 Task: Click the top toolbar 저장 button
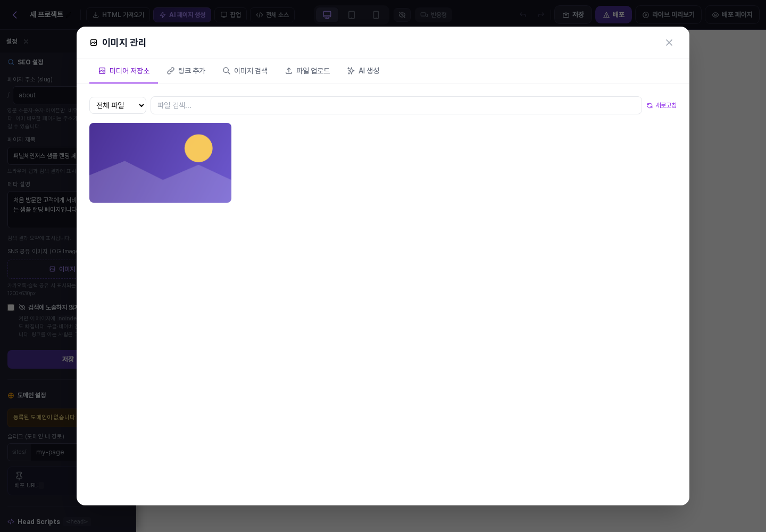(573, 15)
